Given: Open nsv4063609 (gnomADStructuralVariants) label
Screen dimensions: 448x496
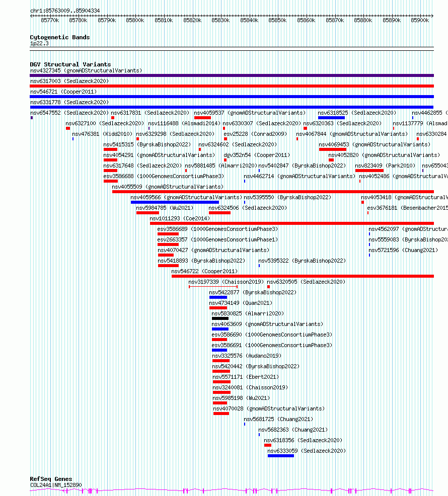Looking at the screenshot, I should [267, 324].
